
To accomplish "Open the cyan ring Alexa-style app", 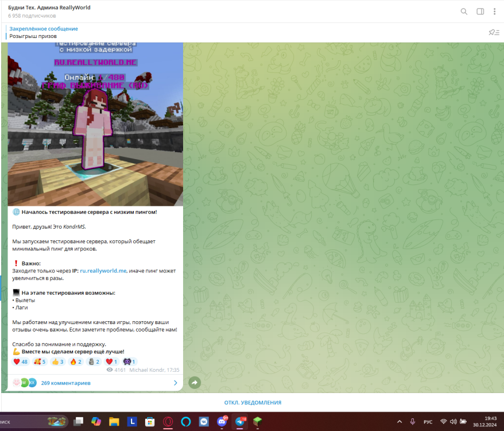I will point(186,421).
